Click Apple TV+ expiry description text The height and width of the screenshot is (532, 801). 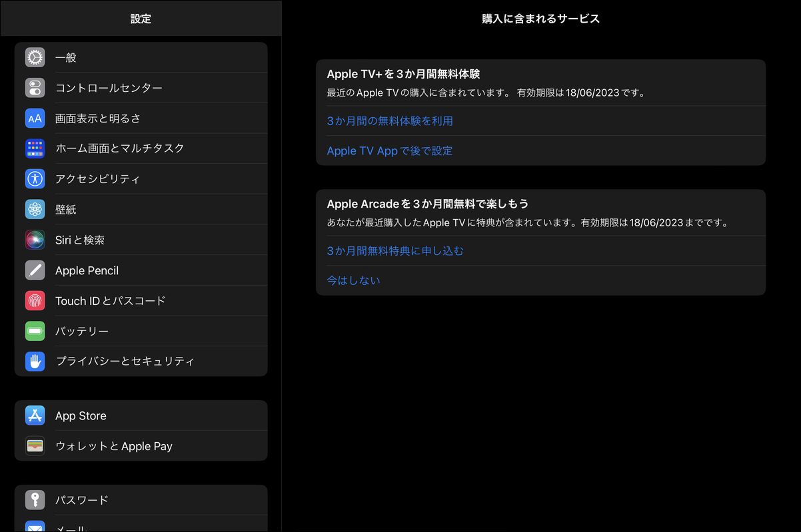pyautogui.click(x=487, y=93)
